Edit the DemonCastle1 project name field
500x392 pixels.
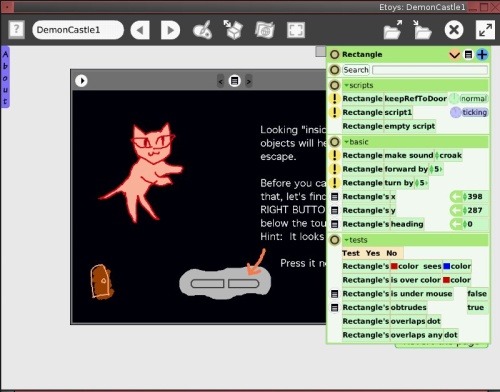(78, 30)
